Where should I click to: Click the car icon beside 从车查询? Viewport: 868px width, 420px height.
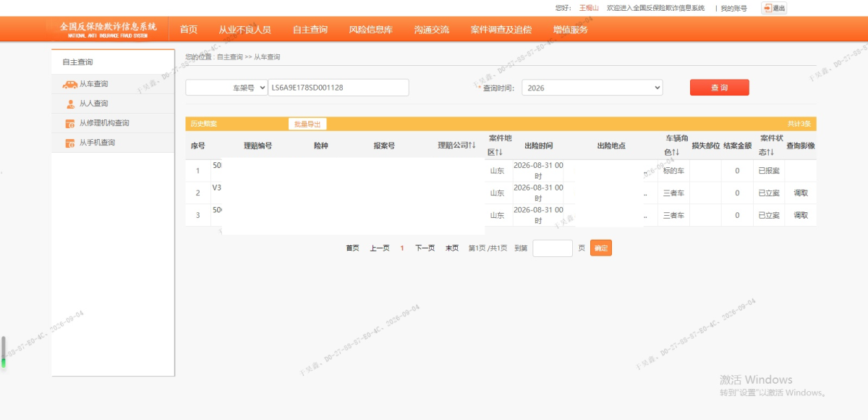click(70, 84)
